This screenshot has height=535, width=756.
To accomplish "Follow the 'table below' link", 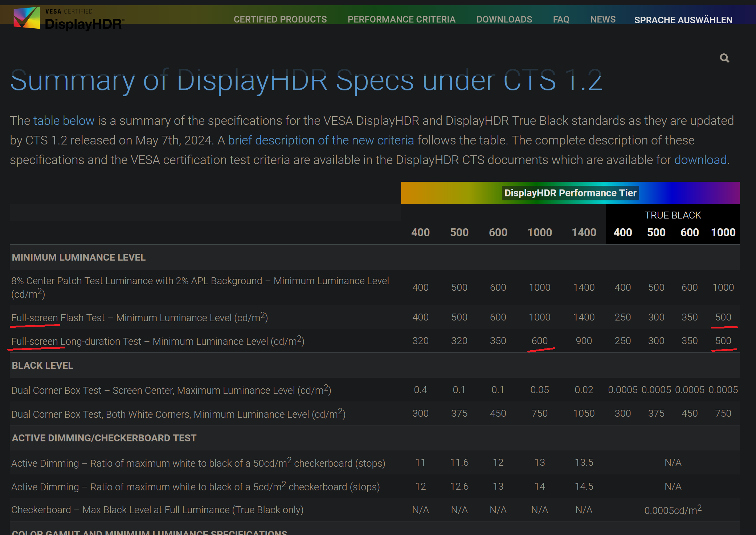I will point(64,121).
